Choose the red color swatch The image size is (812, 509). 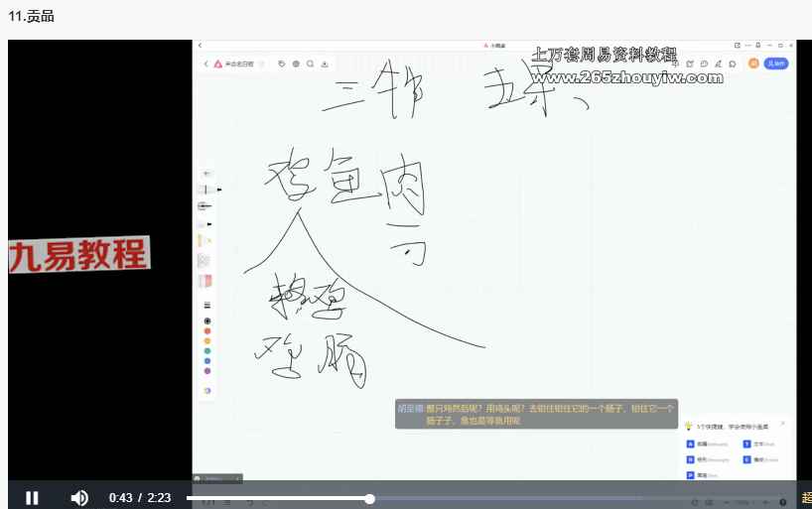coord(207,330)
